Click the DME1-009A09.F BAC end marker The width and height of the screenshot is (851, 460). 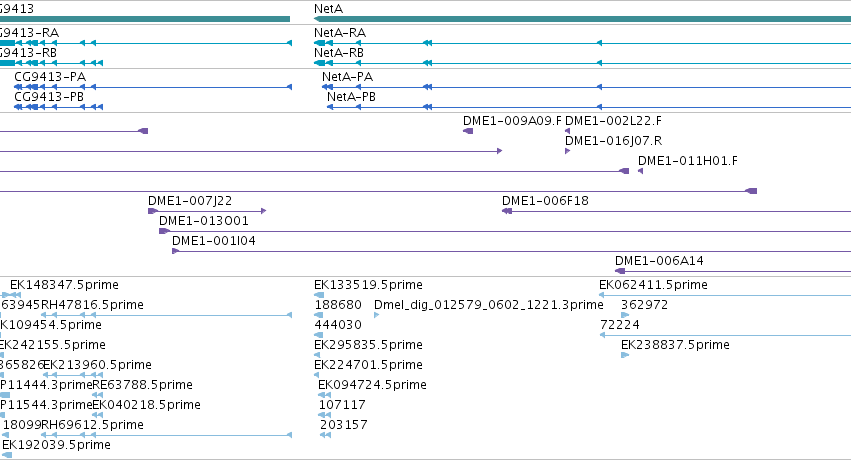(x=468, y=131)
